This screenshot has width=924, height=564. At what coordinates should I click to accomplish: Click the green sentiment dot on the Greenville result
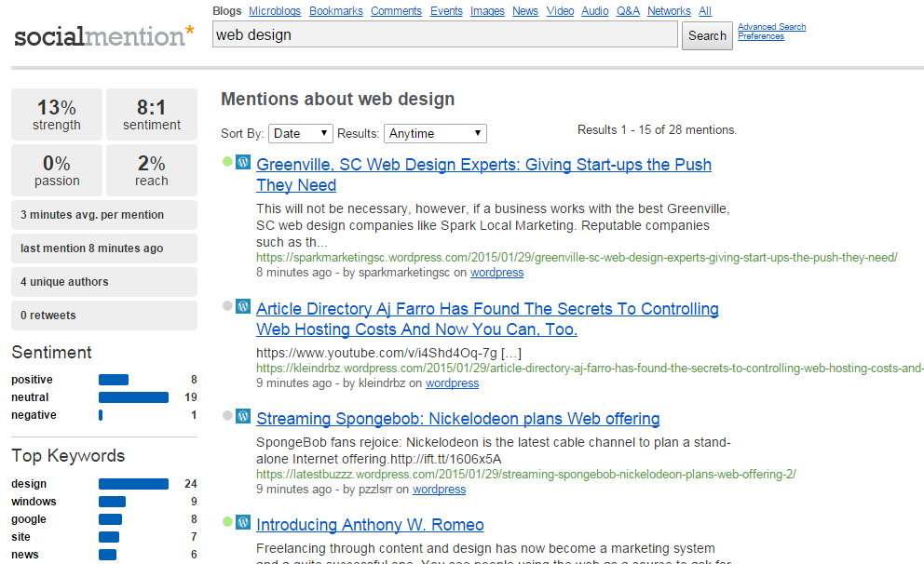pos(227,161)
